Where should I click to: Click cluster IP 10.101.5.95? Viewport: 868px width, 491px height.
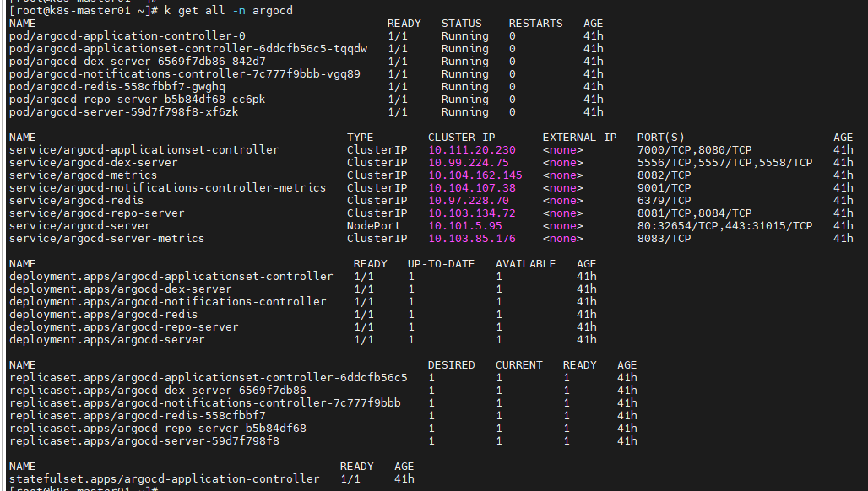465,226
